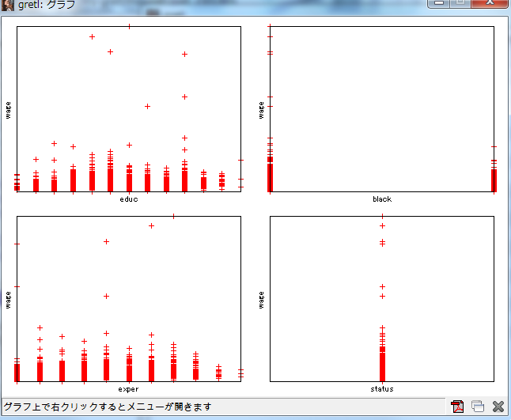The width and height of the screenshot is (511, 420).
Task: Click the 'status' x-axis label
Action: 382,389
